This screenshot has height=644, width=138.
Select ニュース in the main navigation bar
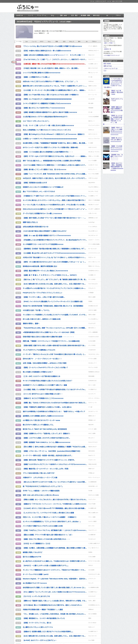tap(31, 15)
